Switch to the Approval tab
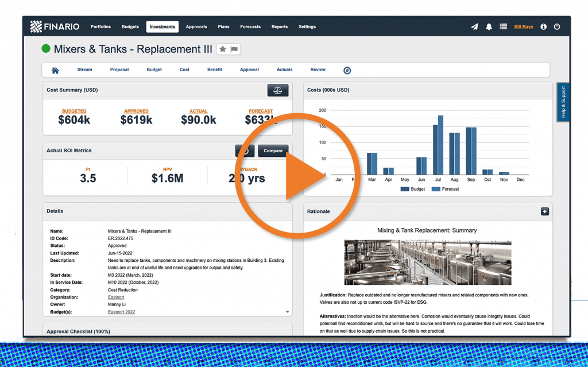 (249, 70)
